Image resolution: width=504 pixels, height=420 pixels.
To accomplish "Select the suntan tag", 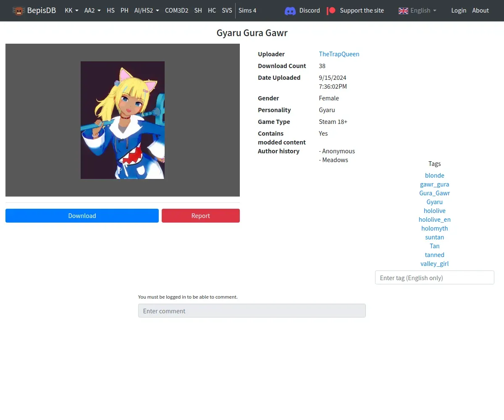I will pos(434,237).
